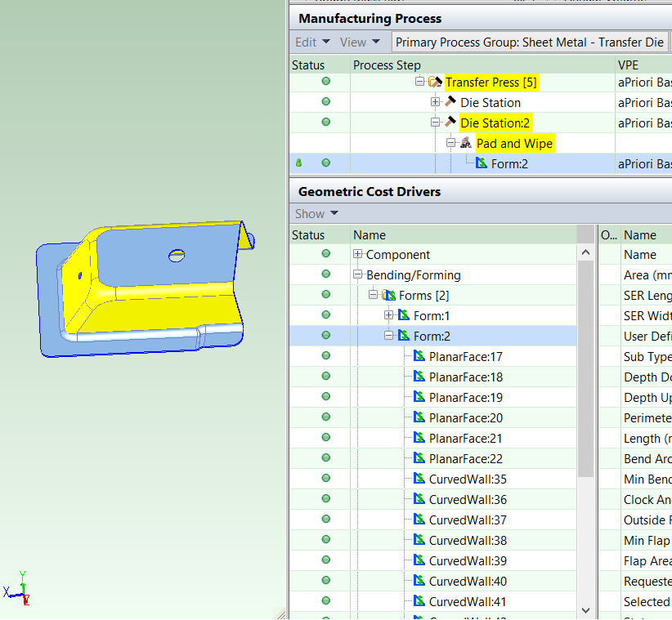
Task: Click the green status dot for Die Station
Action: click(325, 102)
